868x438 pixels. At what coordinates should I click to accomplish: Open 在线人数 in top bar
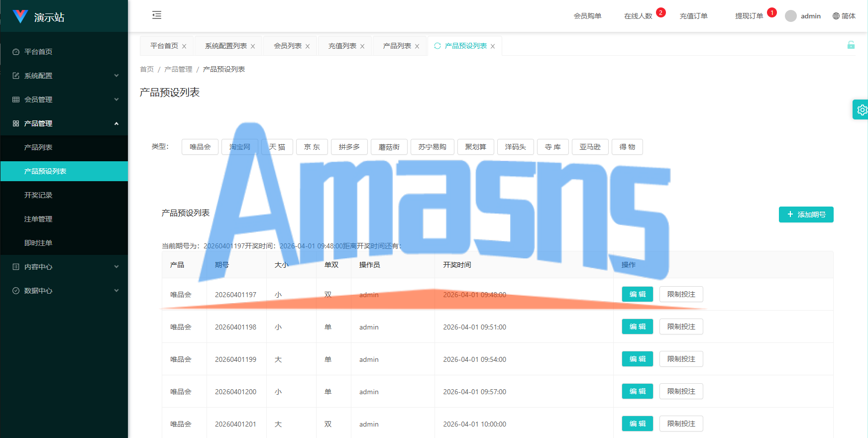(638, 16)
